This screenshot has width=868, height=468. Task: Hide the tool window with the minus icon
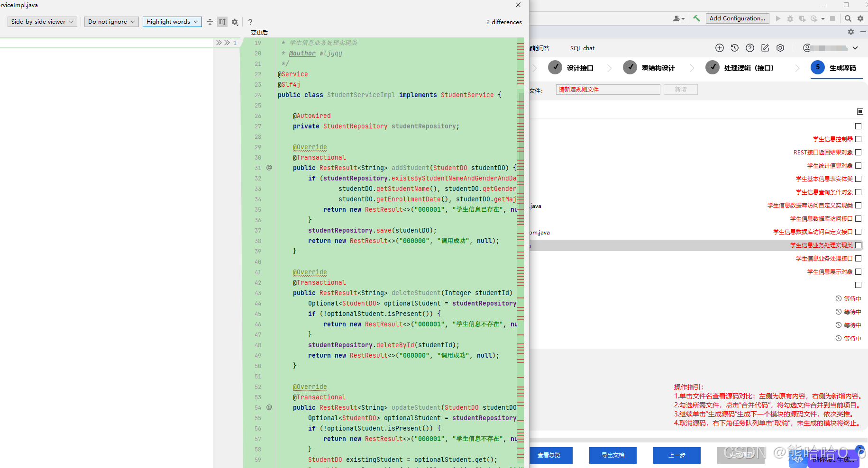(x=863, y=32)
